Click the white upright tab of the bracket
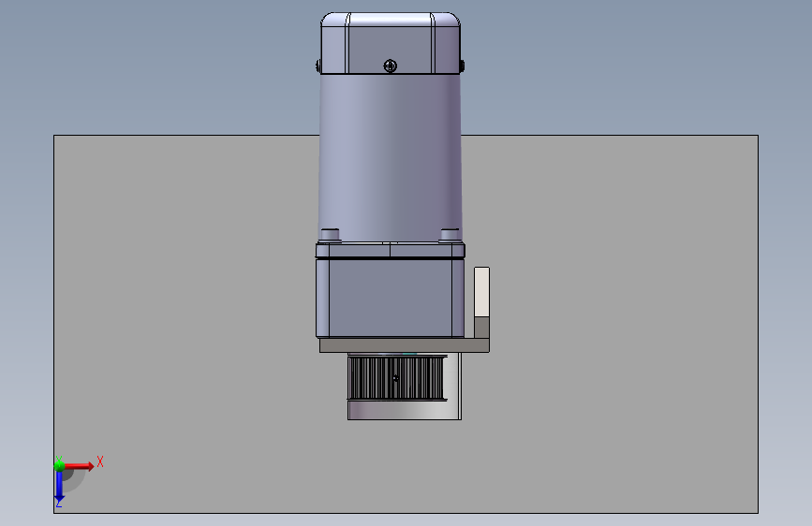 point(481,291)
